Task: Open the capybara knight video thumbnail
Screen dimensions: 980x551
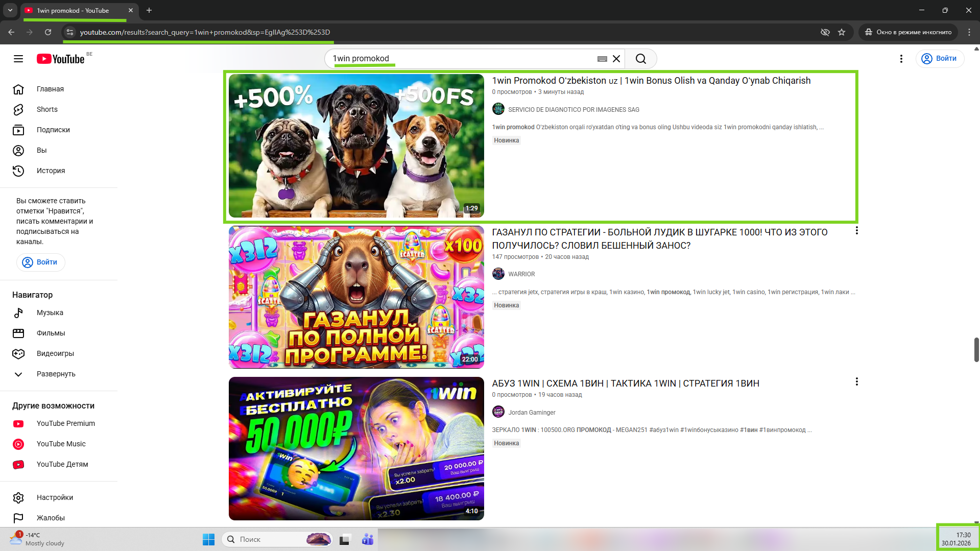Action: click(356, 297)
